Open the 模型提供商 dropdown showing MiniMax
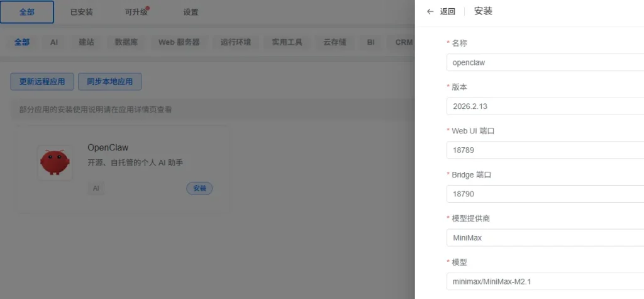Viewport: 644px width, 299px height. tap(545, 238)
